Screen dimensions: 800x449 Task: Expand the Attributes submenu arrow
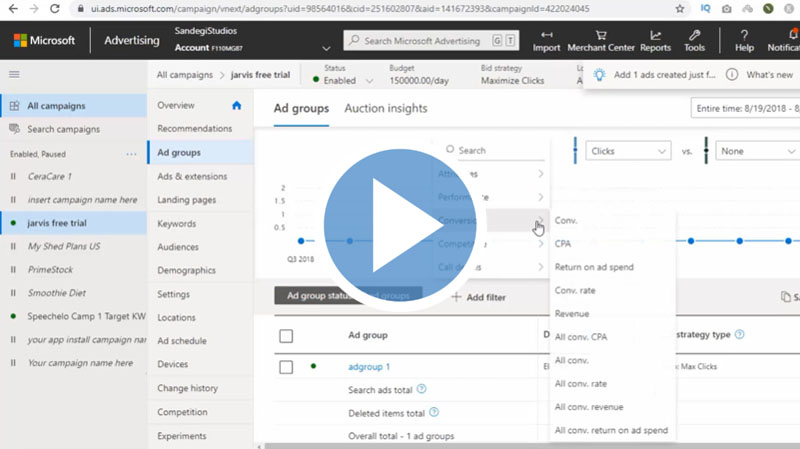[x=540, y=174]
